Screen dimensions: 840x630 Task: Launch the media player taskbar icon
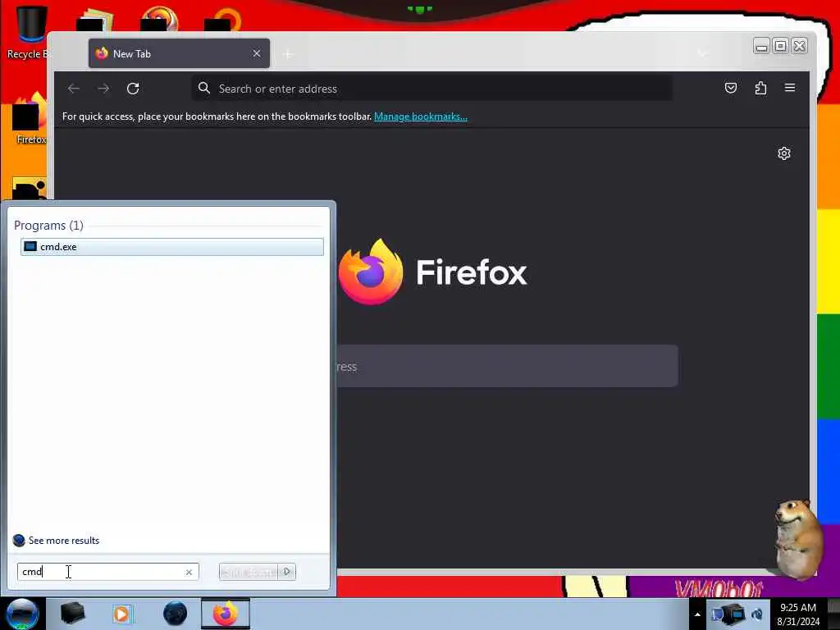(x=121, y=614)
